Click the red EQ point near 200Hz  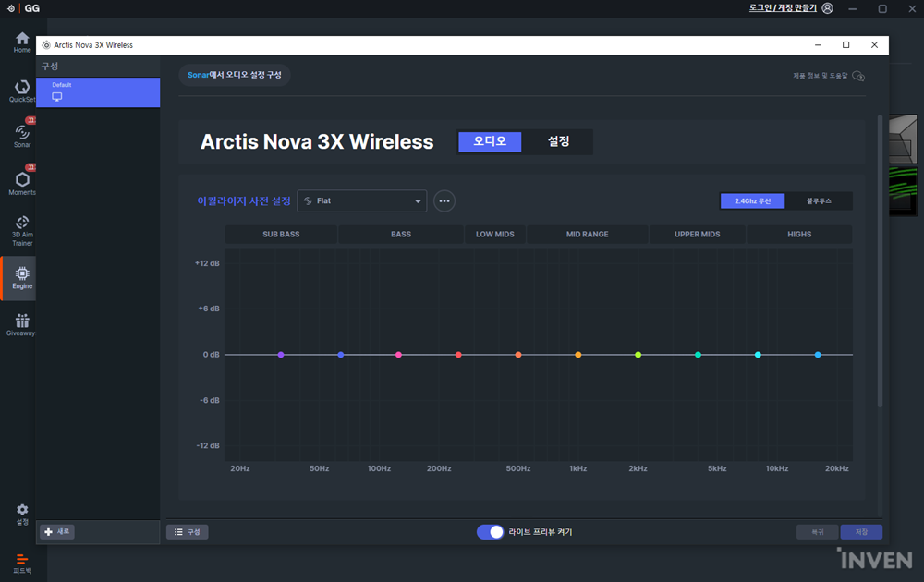[x=458, y=355]
